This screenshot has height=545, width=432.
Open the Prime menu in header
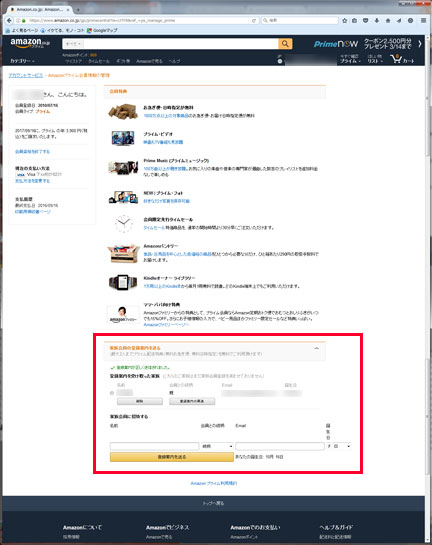click(x=350, y=59)
